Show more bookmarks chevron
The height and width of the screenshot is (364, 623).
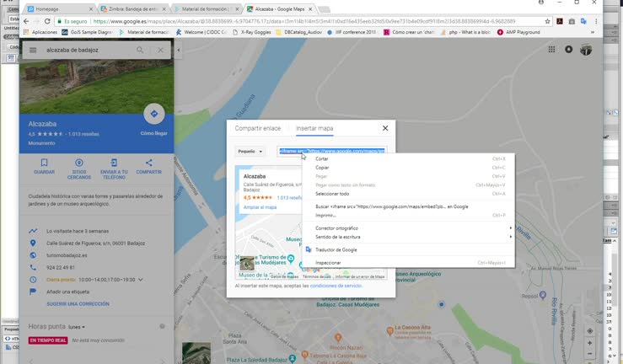593,32
